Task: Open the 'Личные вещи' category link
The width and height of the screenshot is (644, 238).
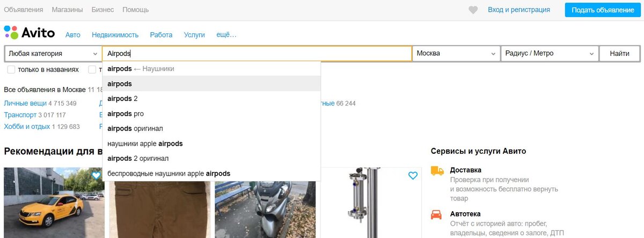Action: pos(25,103)
